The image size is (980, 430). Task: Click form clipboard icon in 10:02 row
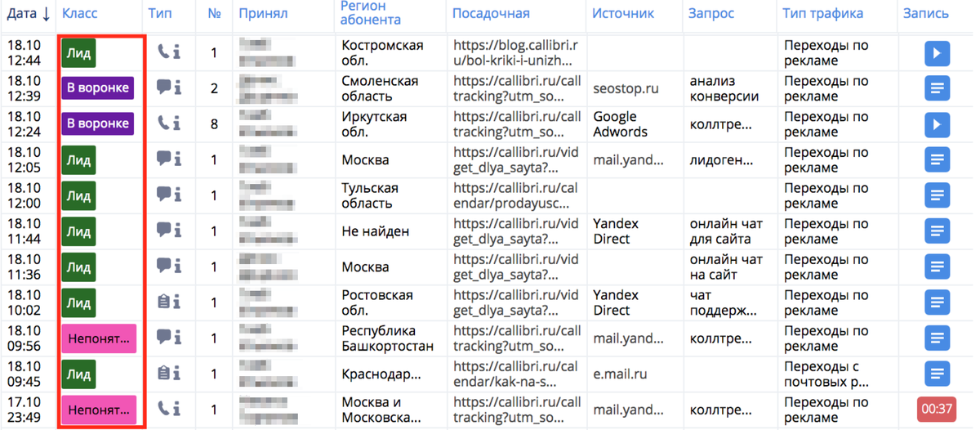click(169, 302)
